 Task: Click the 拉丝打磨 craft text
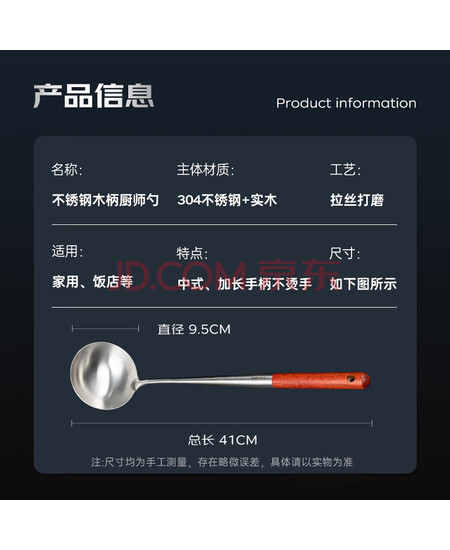tap(357, 200)
